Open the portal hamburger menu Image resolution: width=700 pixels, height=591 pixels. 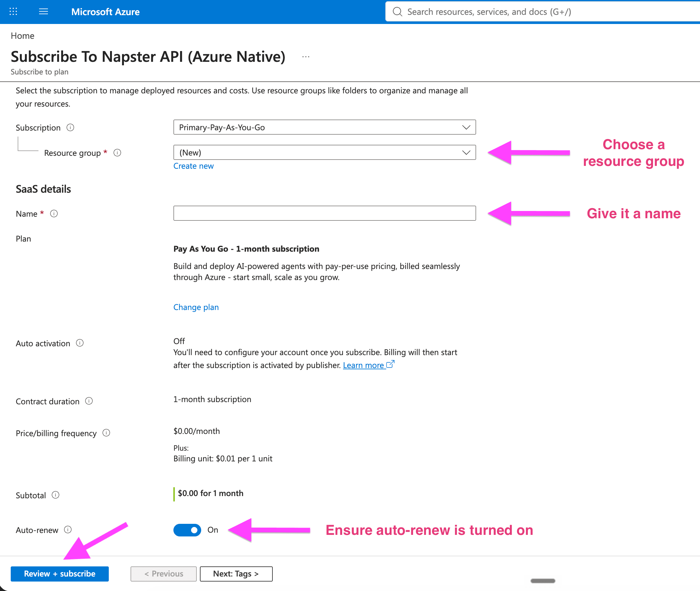44,12
